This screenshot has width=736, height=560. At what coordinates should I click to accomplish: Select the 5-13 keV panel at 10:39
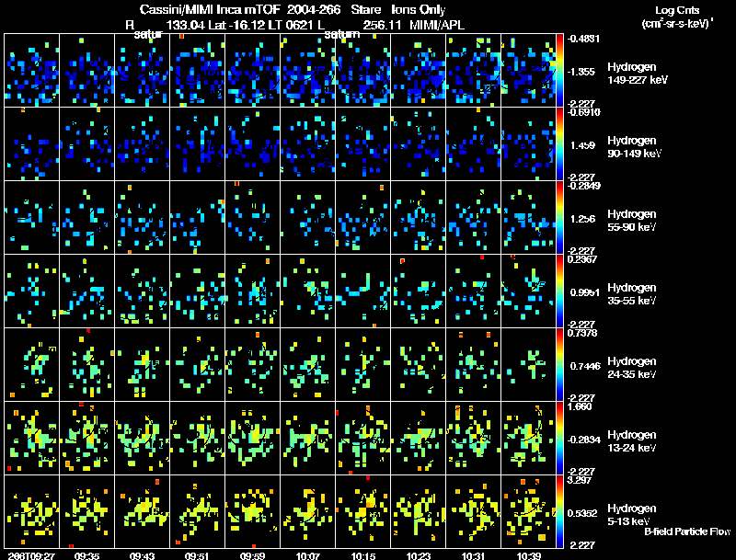(528, 512)
